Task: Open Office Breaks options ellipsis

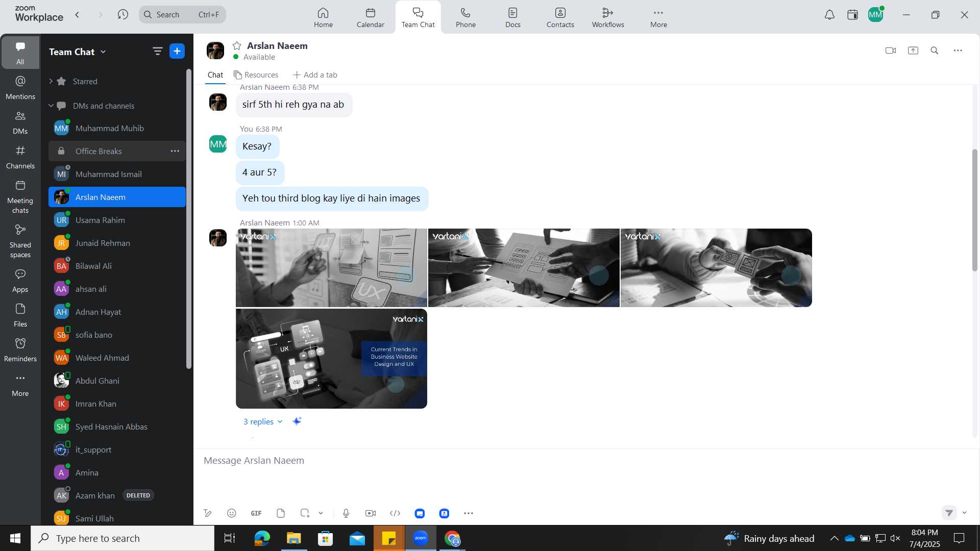Action: coord(175,151)
